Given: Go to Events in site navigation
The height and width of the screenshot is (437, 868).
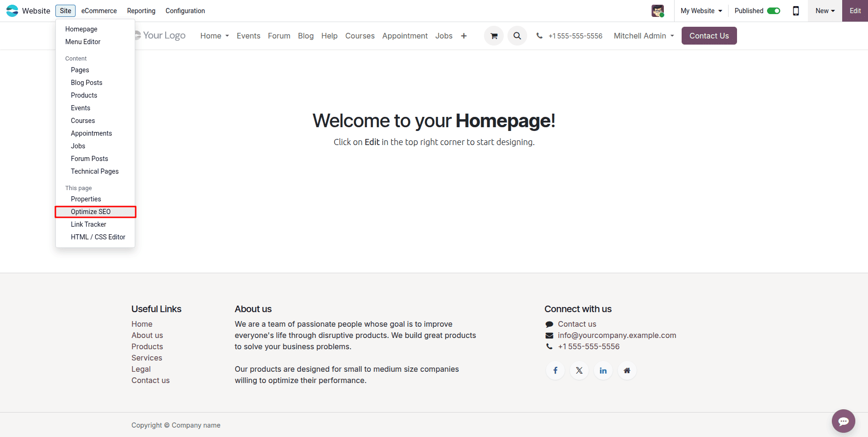Looking at the screenshot, I should tap(248, 36).
